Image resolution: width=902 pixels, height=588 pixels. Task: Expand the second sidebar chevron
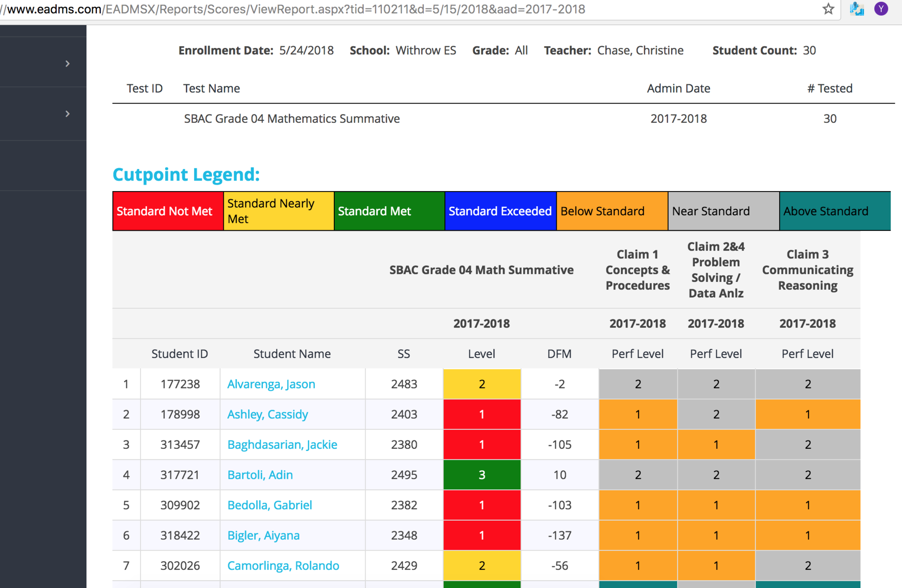point(67,114)
